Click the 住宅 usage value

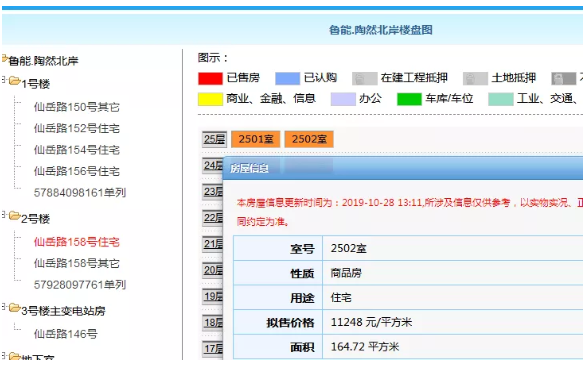click(341, 298)
